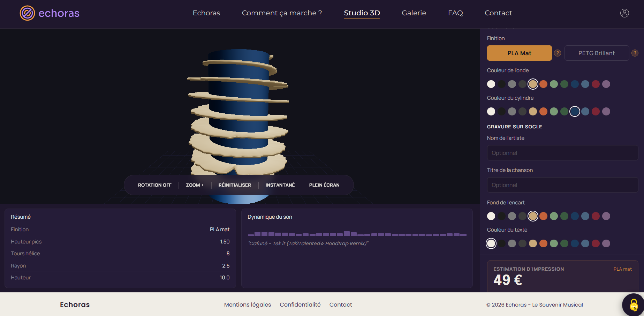The height and width of the screenshot is (316, 644).
Task: Open the user account profile icon
Action: pyautogui.click(x=624, y=13)
